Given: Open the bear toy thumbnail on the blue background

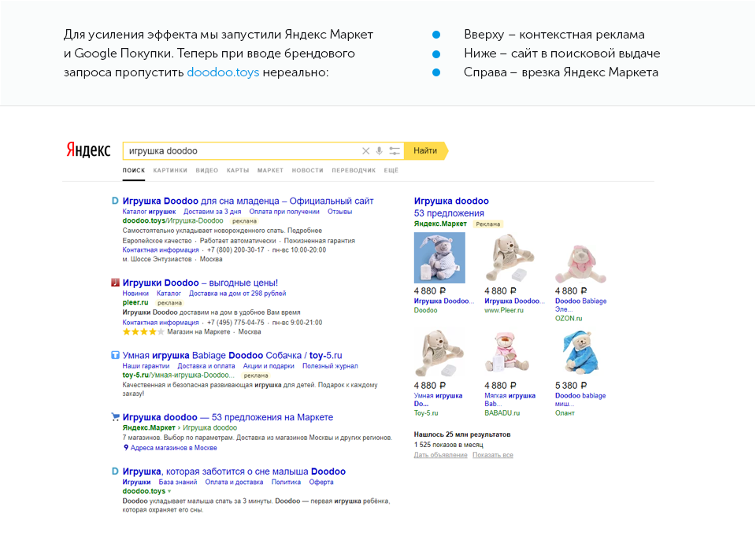Looking at the screenshot, I should 439,258.
